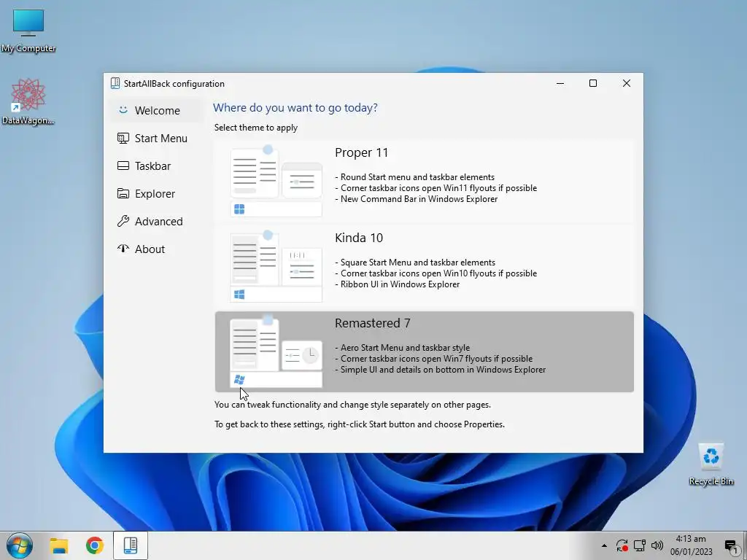Image resolution: width=747 pixels, height=560 pixels.
Task: Click 'Where do you want to go today?' heading
Action: [x=295, y=108]
